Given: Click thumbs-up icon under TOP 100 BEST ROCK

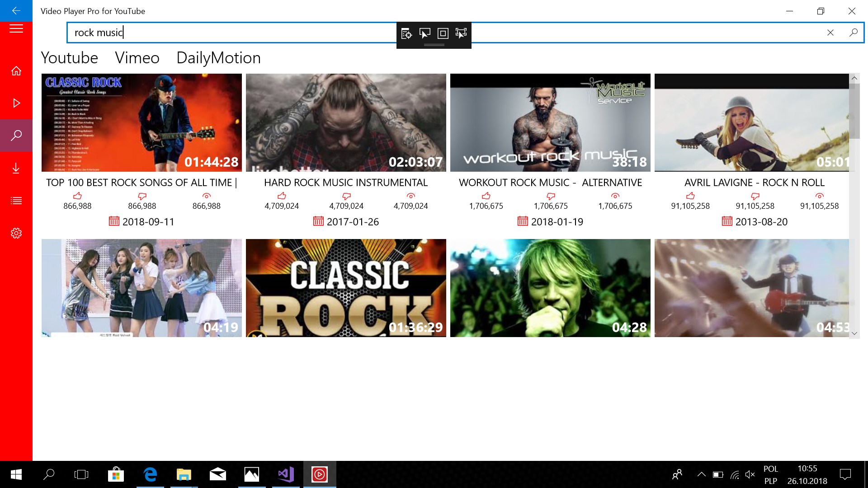Looking at the screenshot, I should pos(77,196).
